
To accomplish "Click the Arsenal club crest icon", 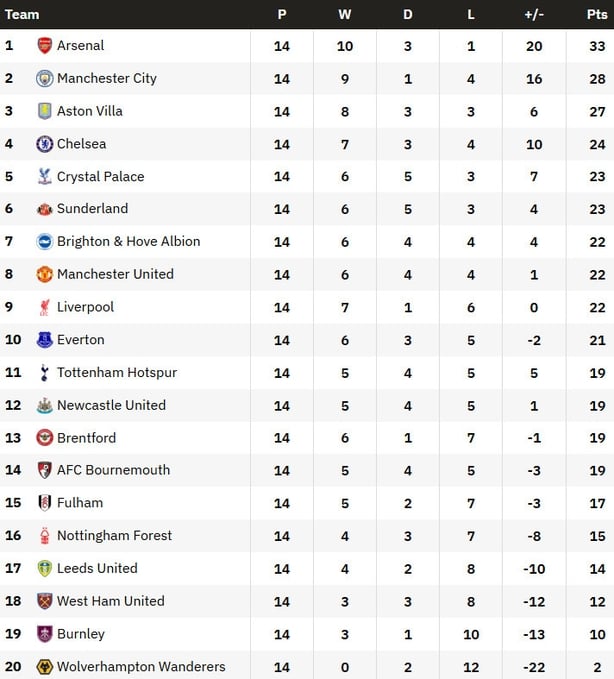I will click(45, 46).
